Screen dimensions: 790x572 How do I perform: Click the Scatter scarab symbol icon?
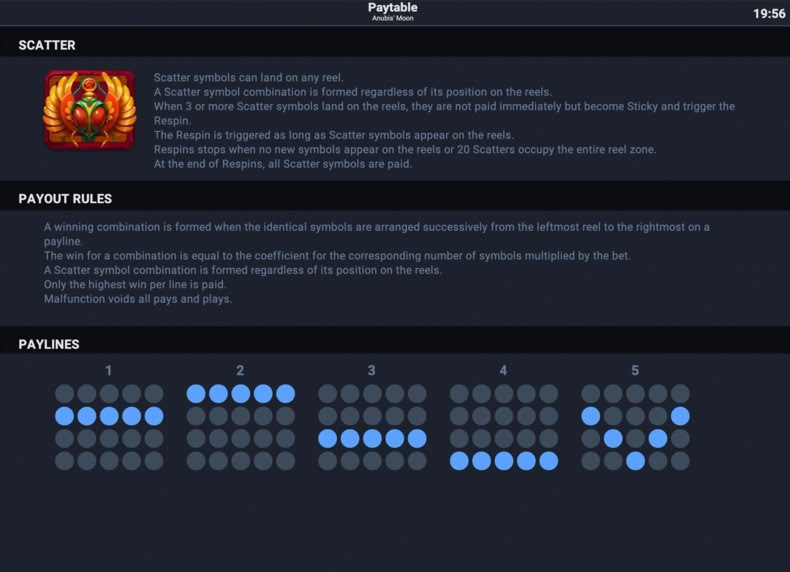coord(90,109)
